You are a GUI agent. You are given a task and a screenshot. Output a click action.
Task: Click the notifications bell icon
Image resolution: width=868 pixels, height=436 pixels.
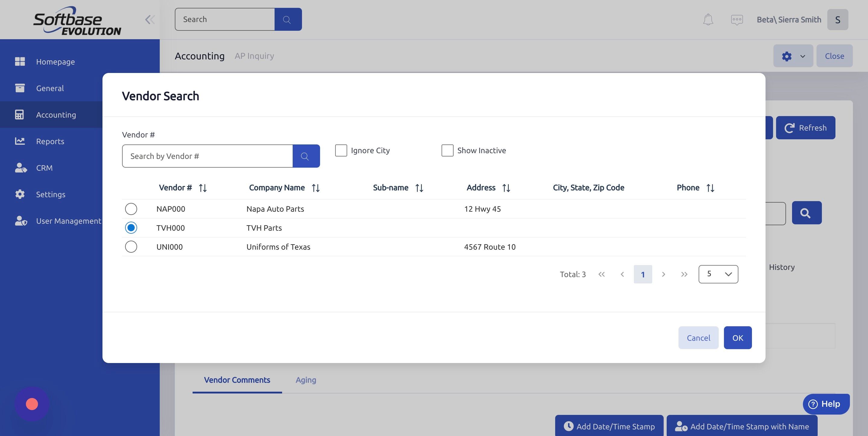[708, 19]
